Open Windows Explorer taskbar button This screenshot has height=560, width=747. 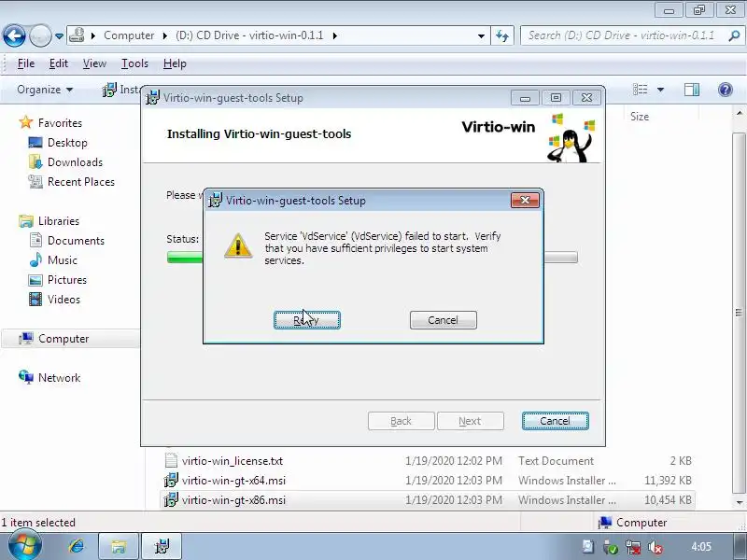tap(119, 546)
